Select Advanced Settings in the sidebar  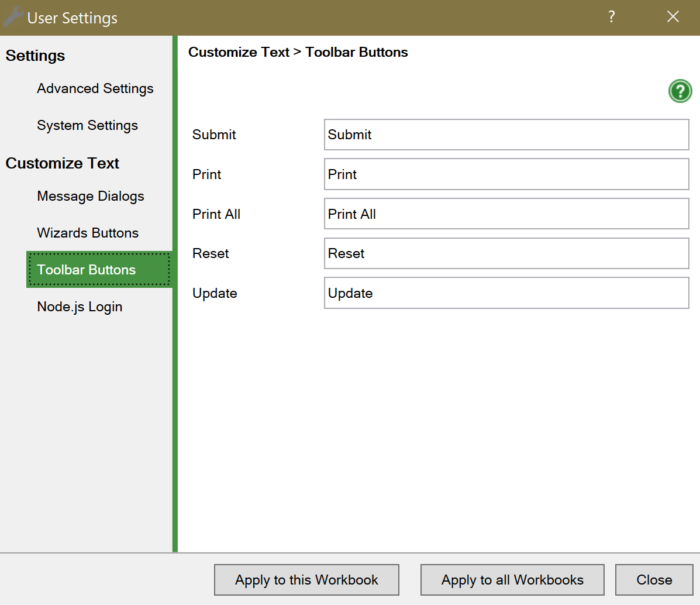tap(95, 89)
